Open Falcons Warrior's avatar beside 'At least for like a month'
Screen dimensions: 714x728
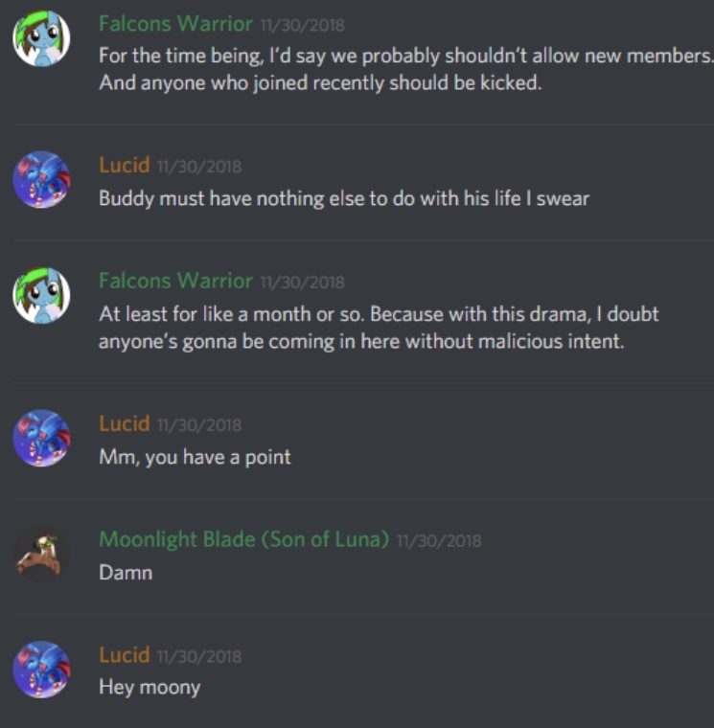tap(41, 295)
